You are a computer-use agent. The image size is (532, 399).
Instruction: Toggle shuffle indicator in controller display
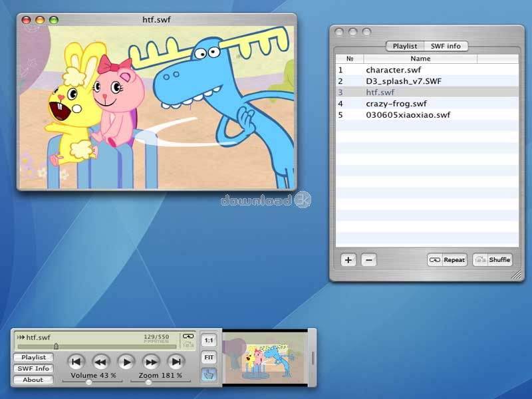(x=188, y=344)
